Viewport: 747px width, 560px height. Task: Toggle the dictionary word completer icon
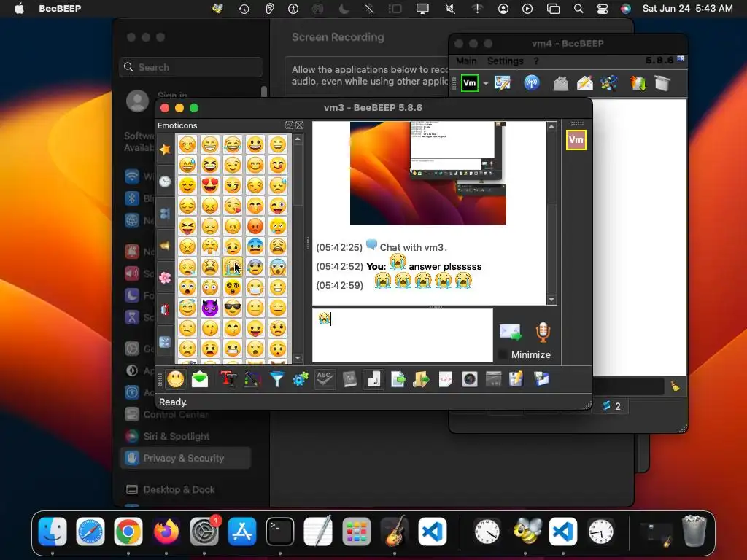349,379
